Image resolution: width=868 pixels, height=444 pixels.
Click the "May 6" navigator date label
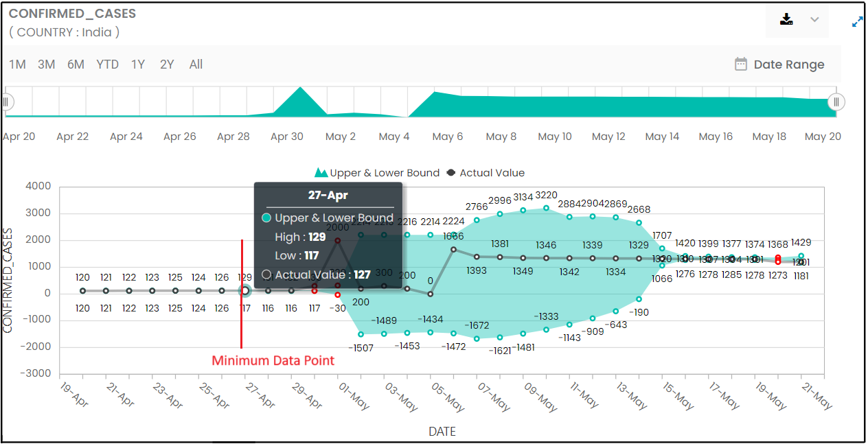(448, 137)
